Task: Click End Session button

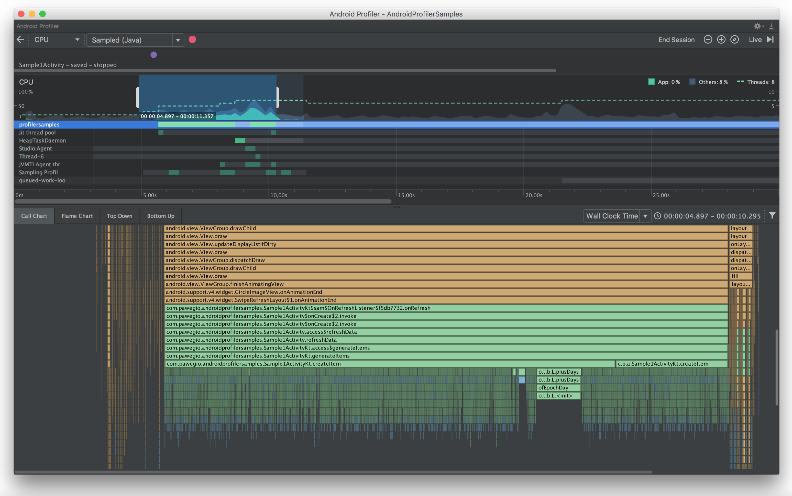Action: tap(676, 39)
